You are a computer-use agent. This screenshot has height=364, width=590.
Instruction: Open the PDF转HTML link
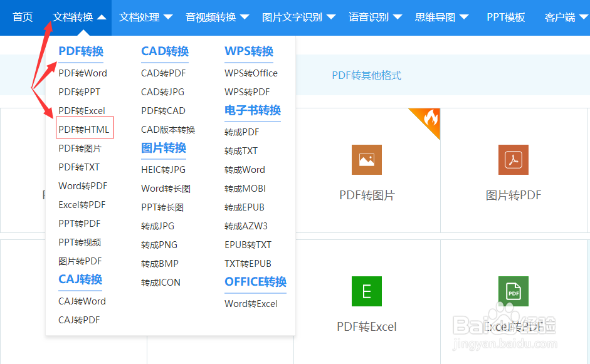point(84,129)
